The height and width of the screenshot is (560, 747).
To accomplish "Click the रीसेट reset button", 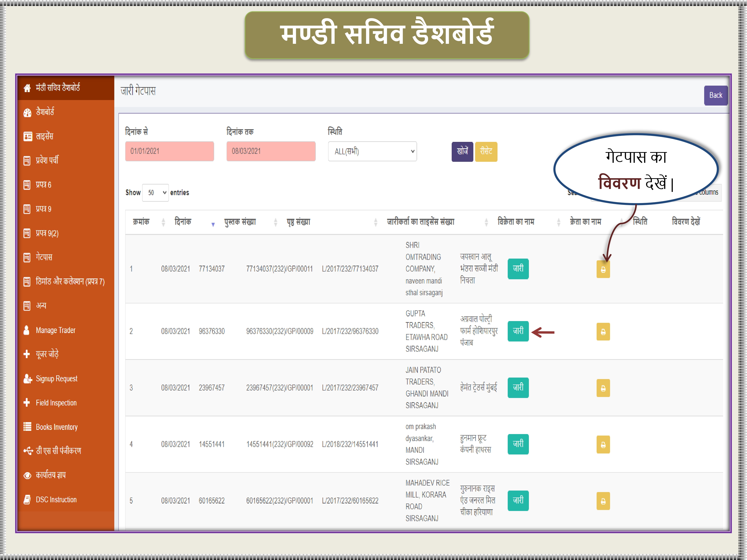I will coord(486,152).
